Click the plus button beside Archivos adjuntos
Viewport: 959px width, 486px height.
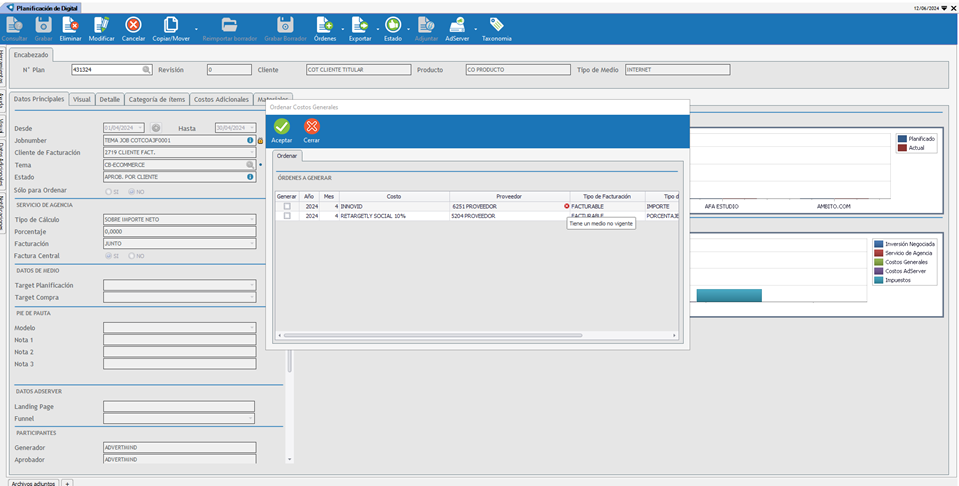(67, 483)
